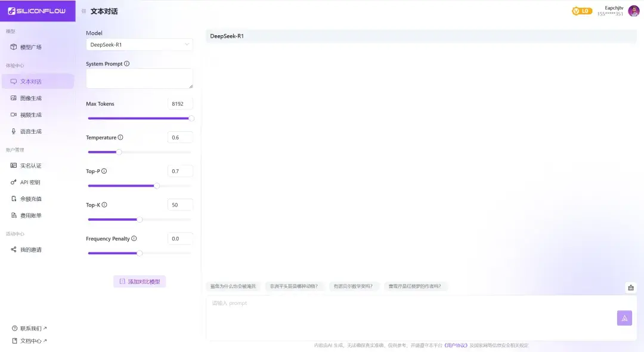
Task: Pick suggestion 鲨鱼为什么也会被淹死
Action: [233, 286]
